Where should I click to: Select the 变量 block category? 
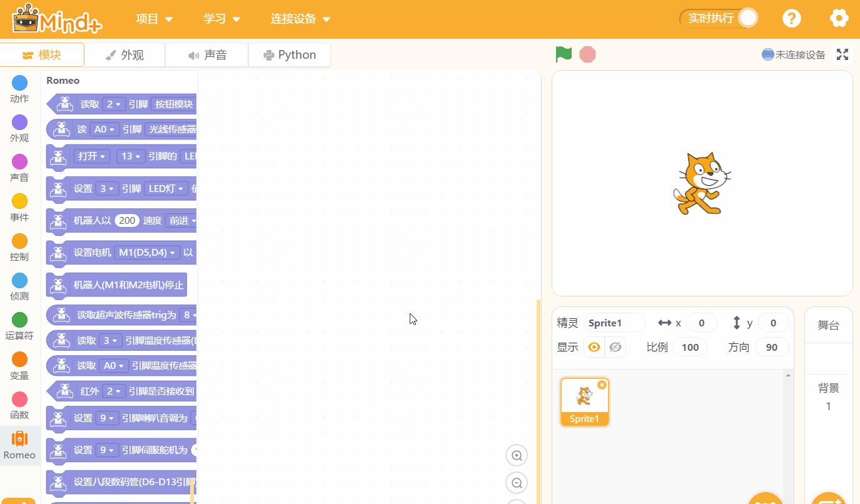[19, 366]
